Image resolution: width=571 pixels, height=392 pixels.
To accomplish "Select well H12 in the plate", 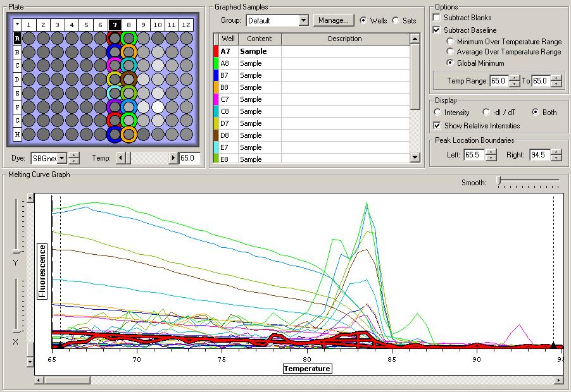I will pyautogui.click(x=186, y=134).
